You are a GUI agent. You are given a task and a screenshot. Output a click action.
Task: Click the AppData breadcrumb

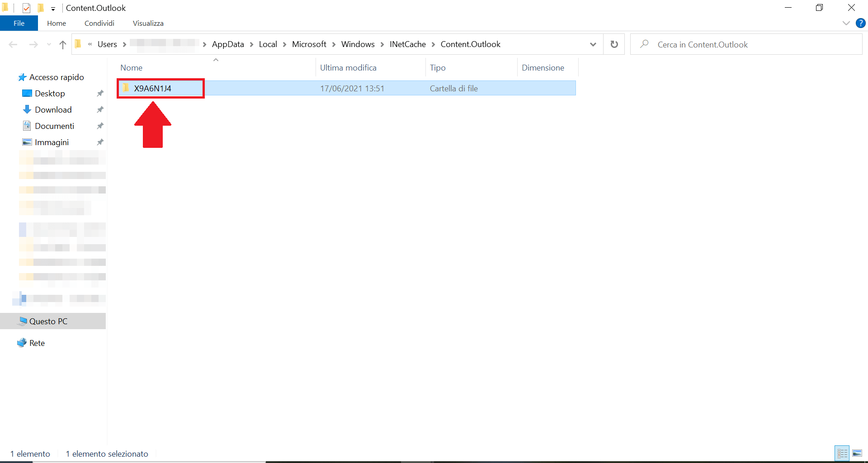228,44
